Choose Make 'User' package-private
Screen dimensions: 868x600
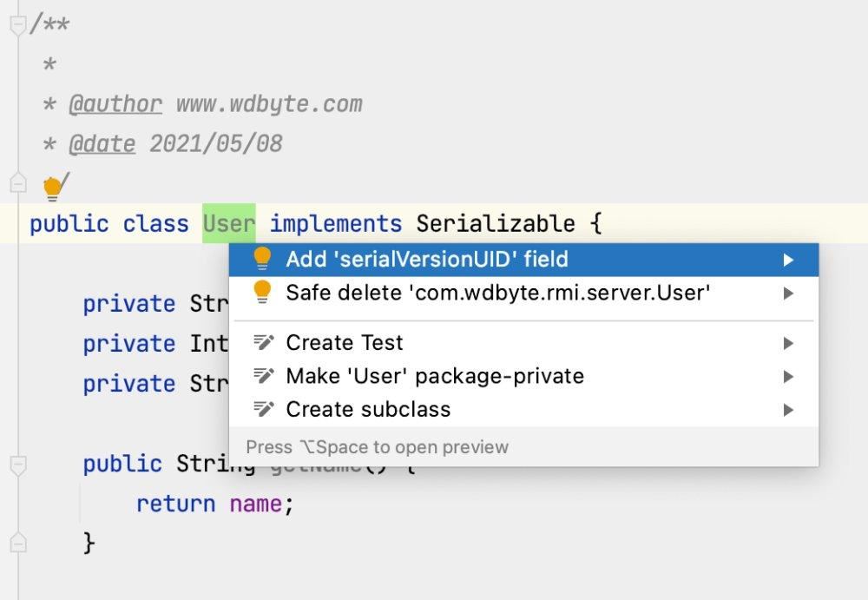pos(435,376)
